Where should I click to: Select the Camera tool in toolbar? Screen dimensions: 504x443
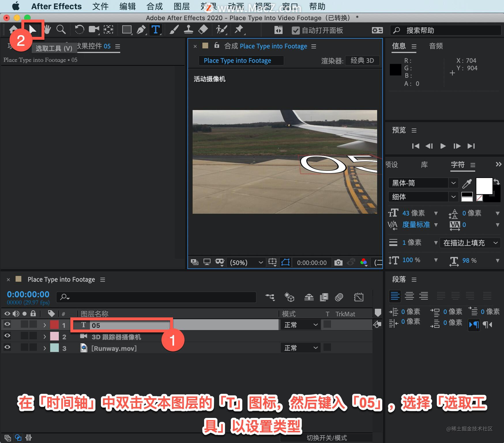[94, 29]
